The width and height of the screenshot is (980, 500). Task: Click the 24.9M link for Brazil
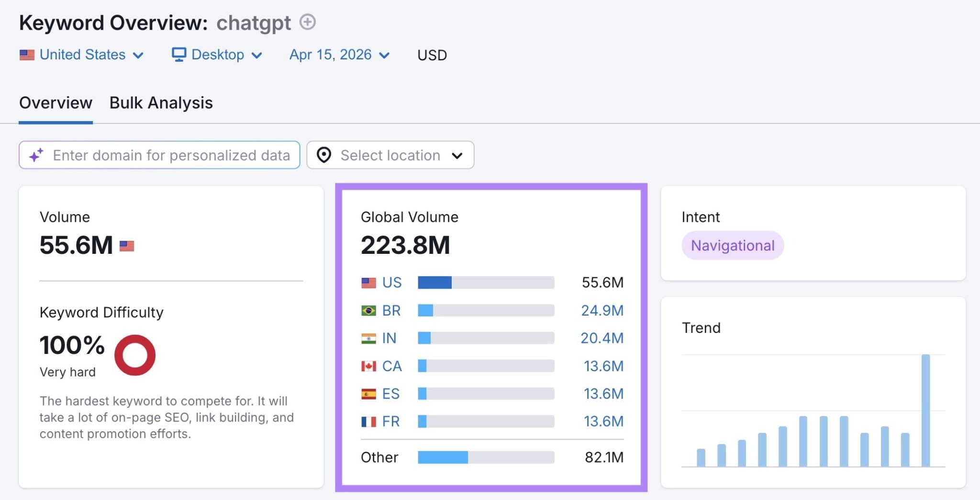click(601, 310)
